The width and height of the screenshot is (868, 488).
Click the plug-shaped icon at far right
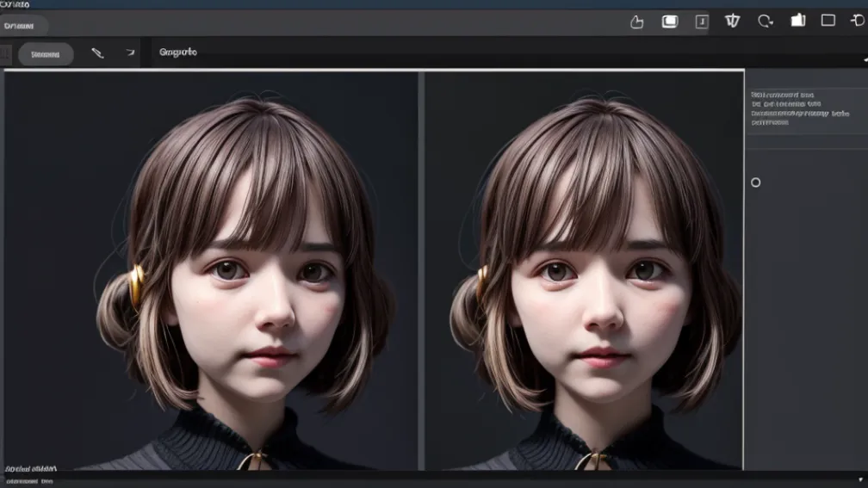click(859, 21)
